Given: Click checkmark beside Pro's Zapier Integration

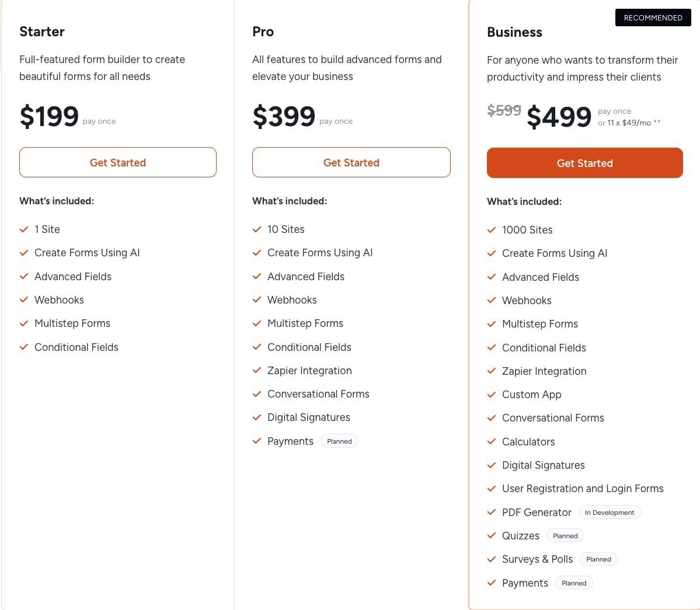Looking at the screenshot, I should (x=257, y=371).
